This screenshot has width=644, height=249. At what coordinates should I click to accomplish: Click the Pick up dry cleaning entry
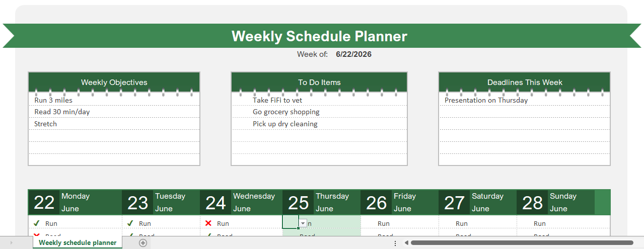coord(285,124)
